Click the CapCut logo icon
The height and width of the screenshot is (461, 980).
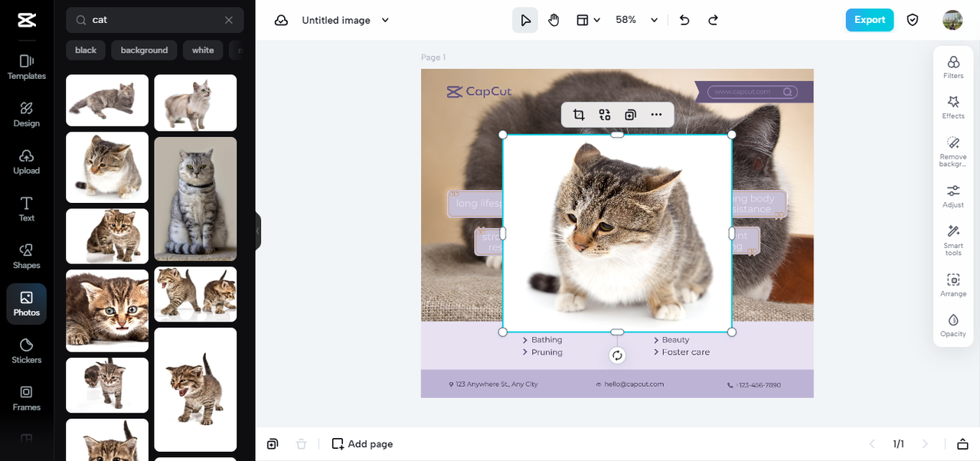[x=26, y=20]
